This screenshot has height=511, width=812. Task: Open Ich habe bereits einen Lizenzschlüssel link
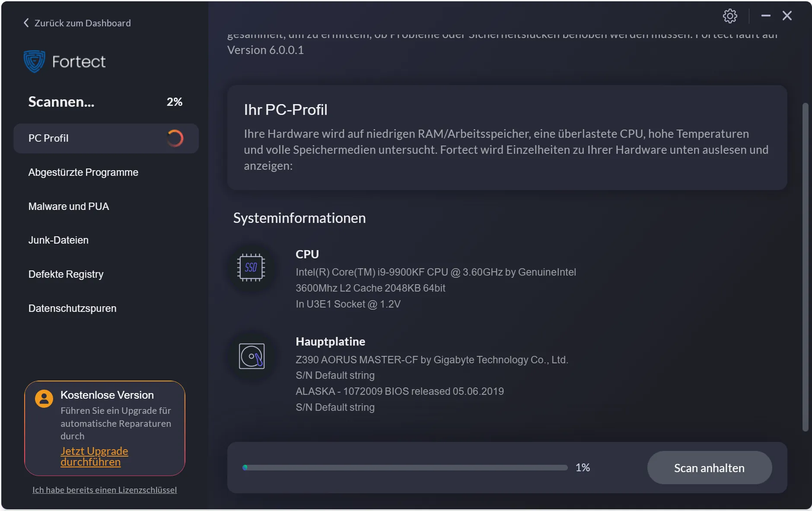[105, 490]
